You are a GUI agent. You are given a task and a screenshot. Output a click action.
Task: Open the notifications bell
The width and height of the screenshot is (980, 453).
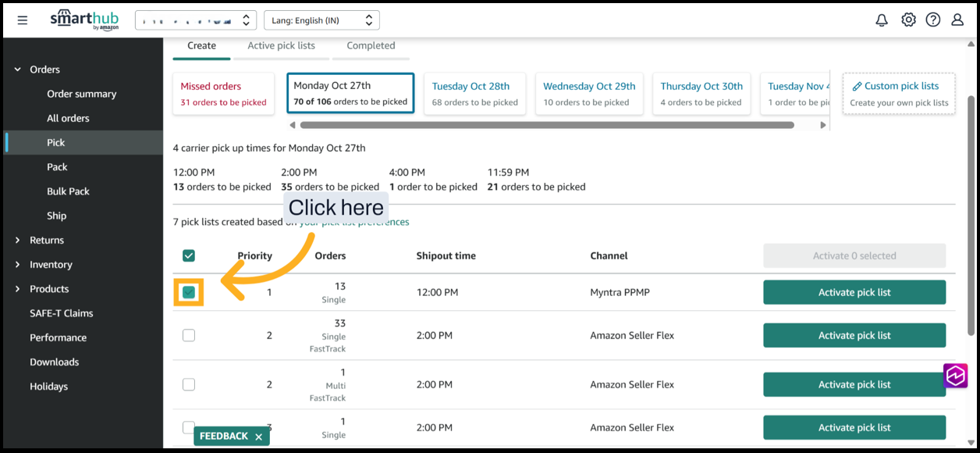click(x=882, y=20)
